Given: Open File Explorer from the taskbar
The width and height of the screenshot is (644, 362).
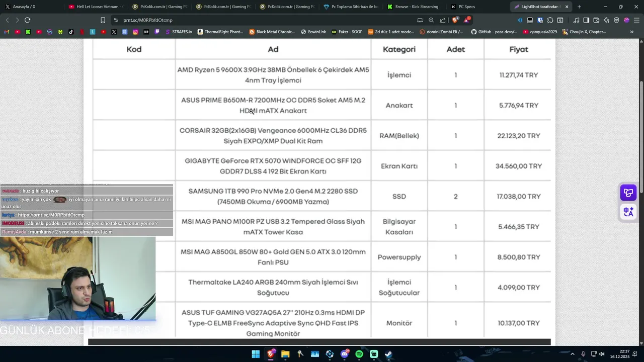Looking at the screenshot, I should point(285,354).
